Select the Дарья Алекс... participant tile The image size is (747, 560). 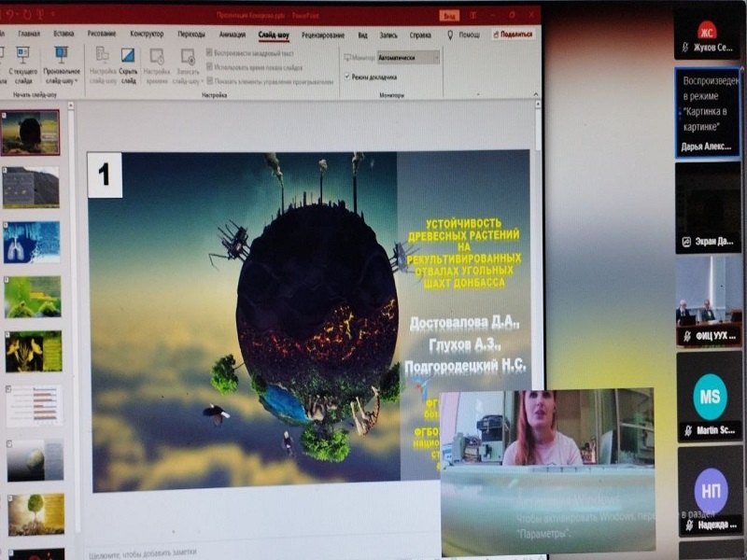click(708, 112)
